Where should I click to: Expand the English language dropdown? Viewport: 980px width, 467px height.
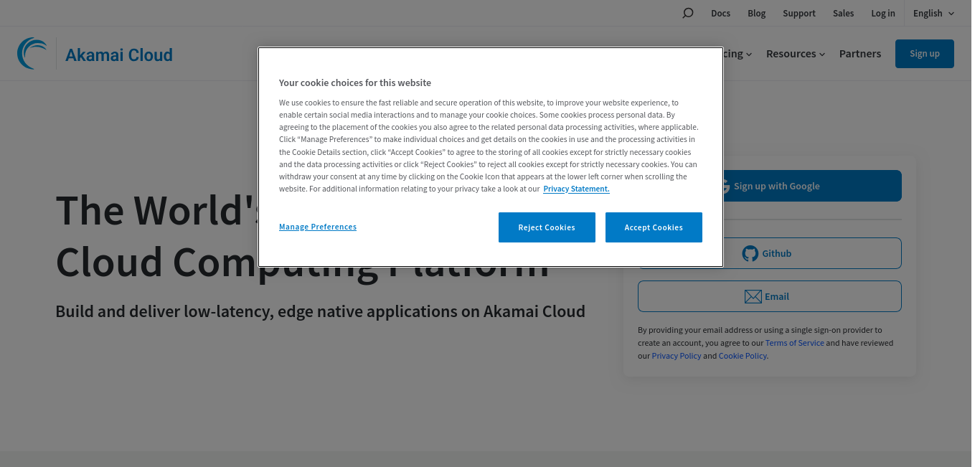[933, 13]
